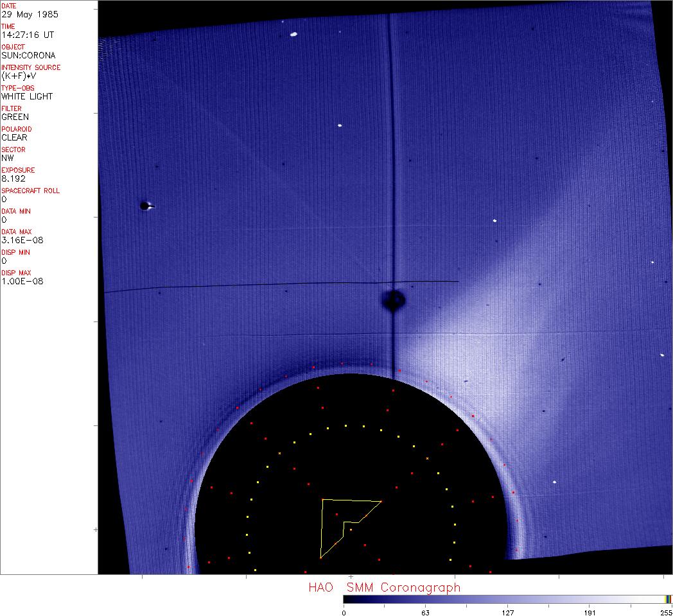
Task: Click the yellow end cap of the color bar
Action: coord(669,599)
